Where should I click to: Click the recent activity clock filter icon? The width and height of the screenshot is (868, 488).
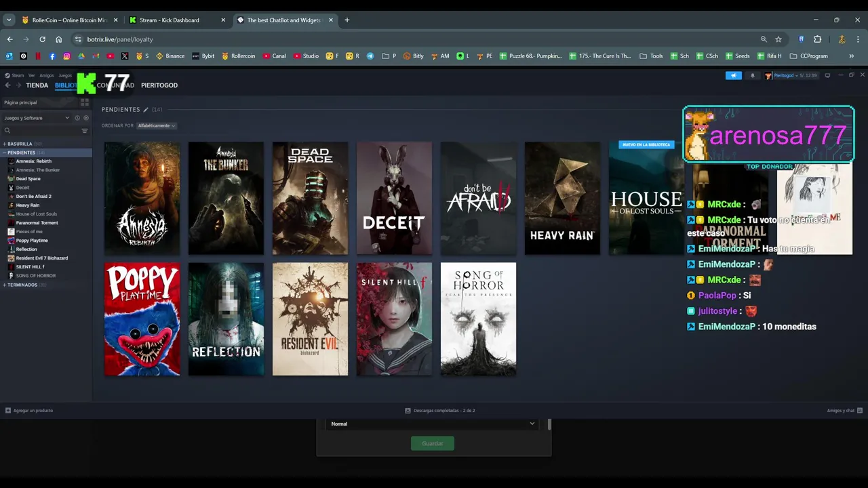pos(77,118)
